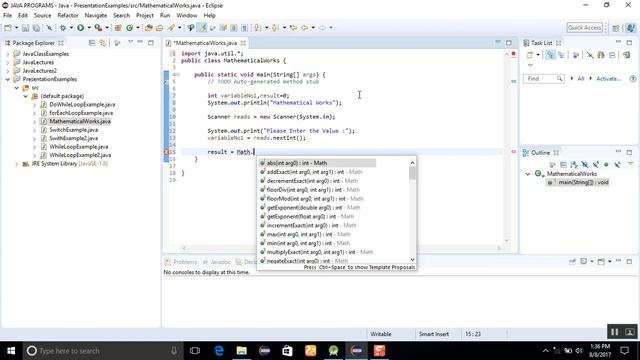This screenshot has width=640, height=360.
Task: Open the Java perspective icon
Action: point(631,28)
